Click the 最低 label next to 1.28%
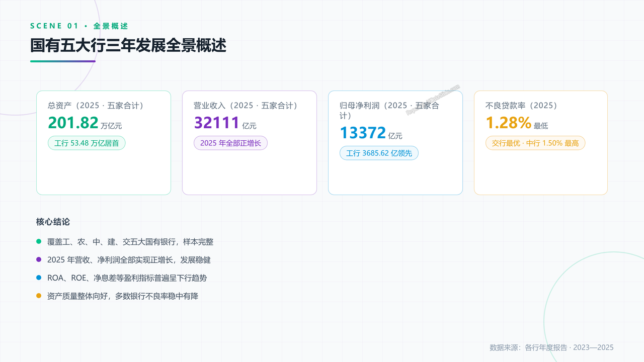The image size is (644, 362). coord(541,126)
